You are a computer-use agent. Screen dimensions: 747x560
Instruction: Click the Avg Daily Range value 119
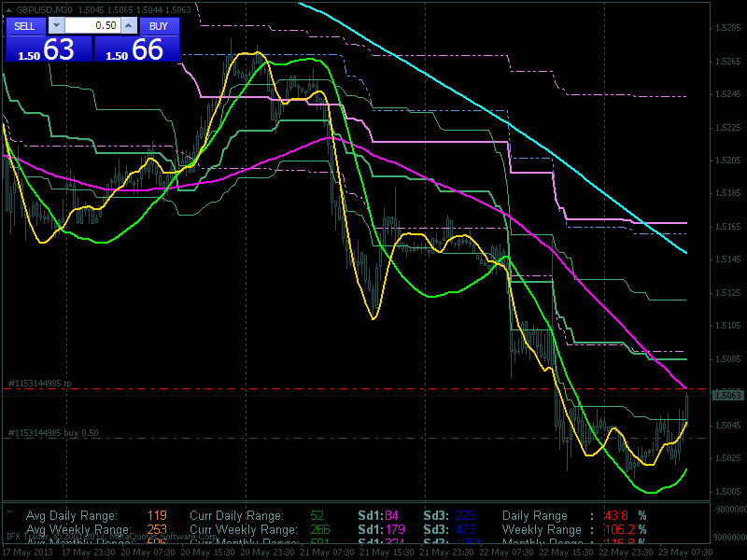coord(157,516)
